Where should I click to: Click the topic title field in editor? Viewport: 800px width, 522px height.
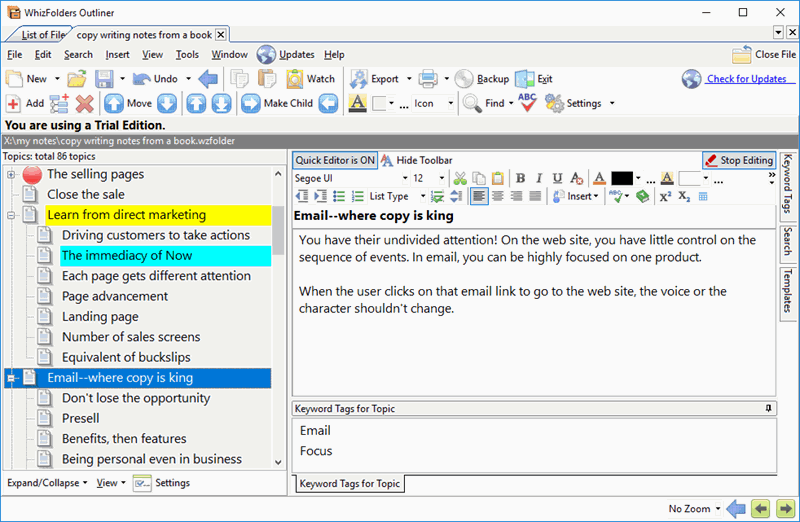pos(534,216)
